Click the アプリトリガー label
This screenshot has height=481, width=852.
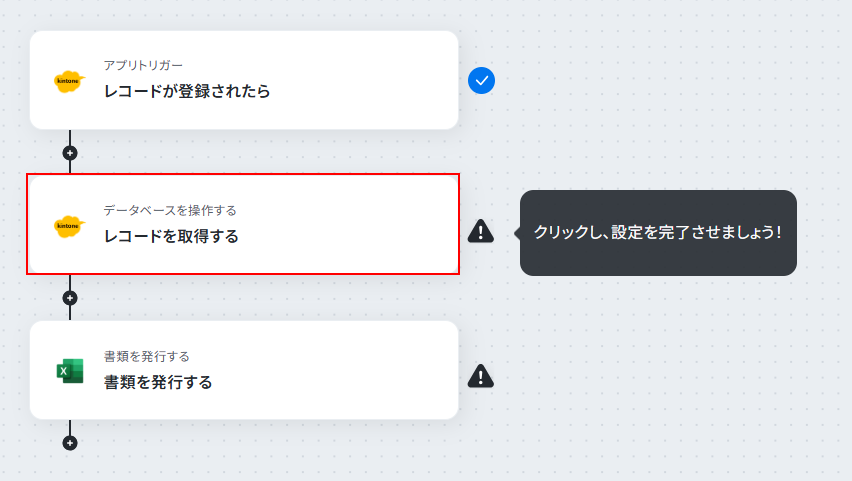pyautogui.click(x=143, y=65)
